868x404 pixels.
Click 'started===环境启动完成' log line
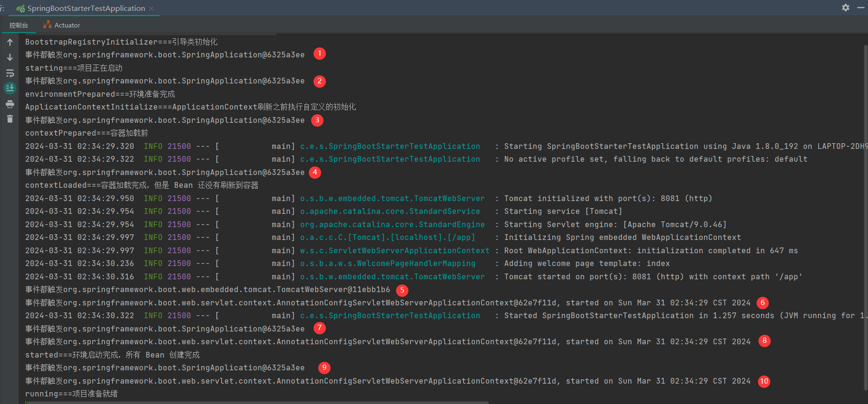click(112, 355)
